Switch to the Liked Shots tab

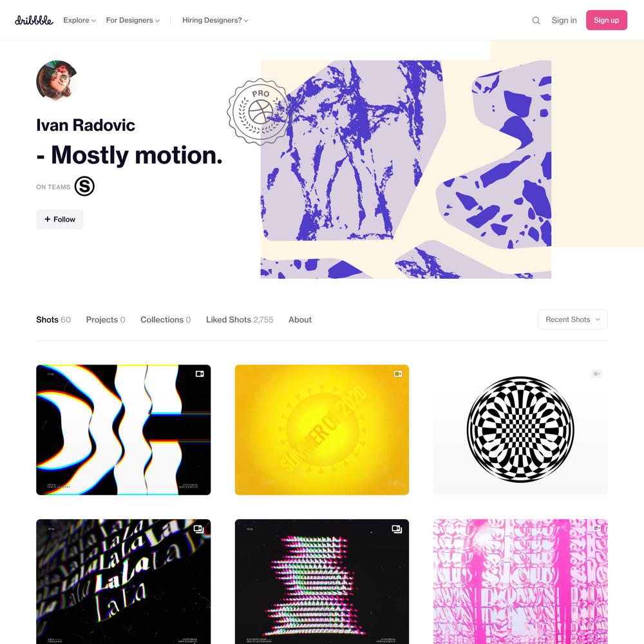click(240, 319)
